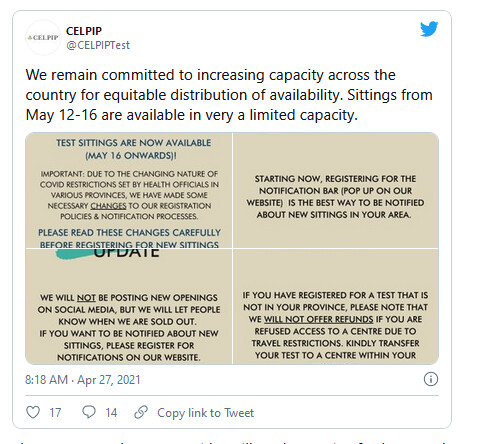
Task: Open top-right image about notification bar
Action: point(336,190)
